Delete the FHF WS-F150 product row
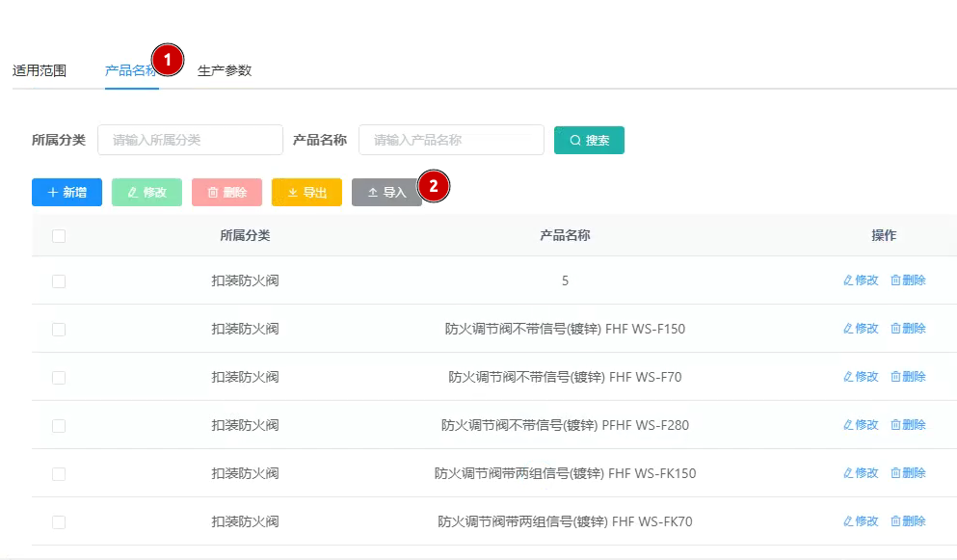The image size is (957, 560). [x=908, y=329]
